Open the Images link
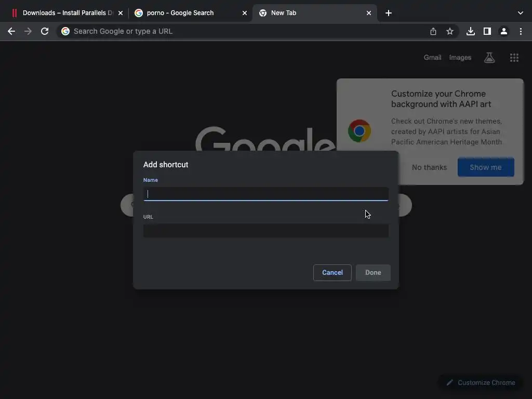The width and height of the screenshot is (532, 399). point(460,57)
